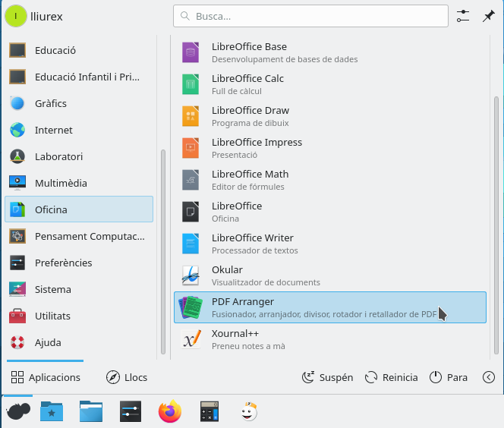Click the application list scrollbar
Viewport: 504px width, 428px height.
point(496,225)
